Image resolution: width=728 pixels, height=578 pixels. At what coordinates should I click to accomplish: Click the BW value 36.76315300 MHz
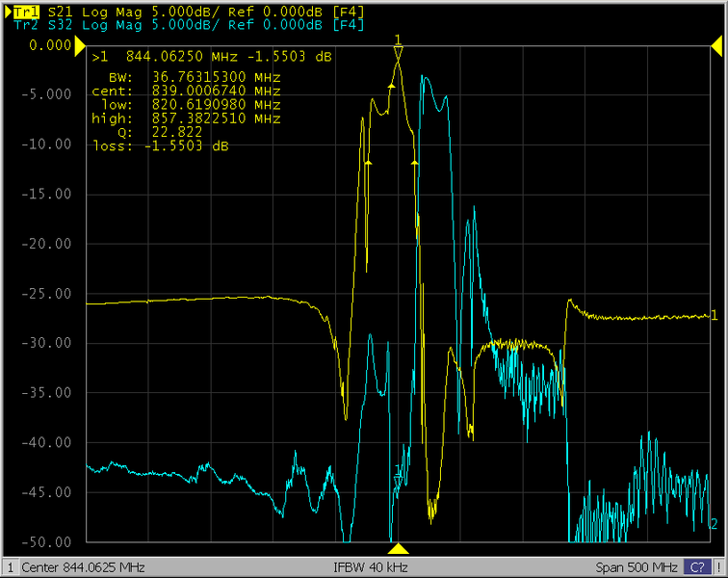click(x=216, y=77)
